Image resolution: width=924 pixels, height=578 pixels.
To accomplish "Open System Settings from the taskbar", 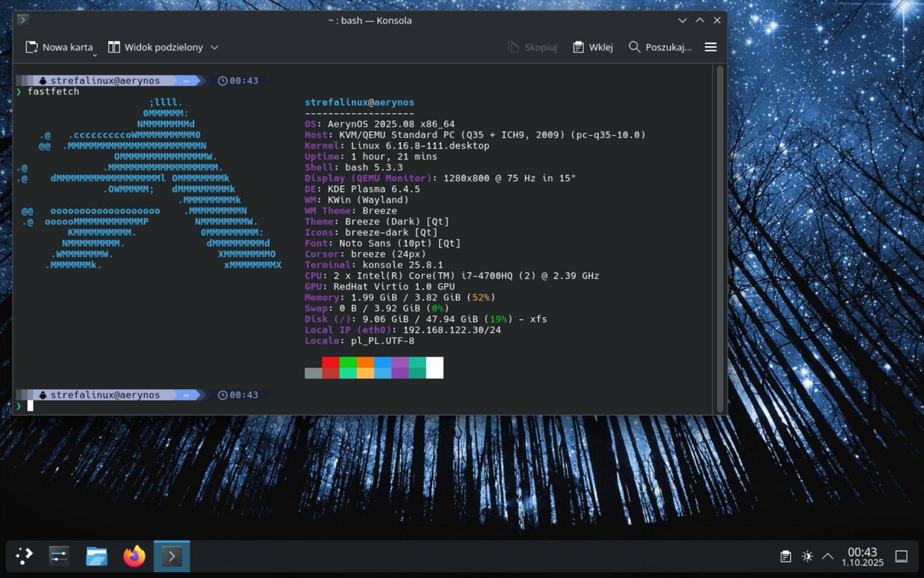I will point(59,556).
